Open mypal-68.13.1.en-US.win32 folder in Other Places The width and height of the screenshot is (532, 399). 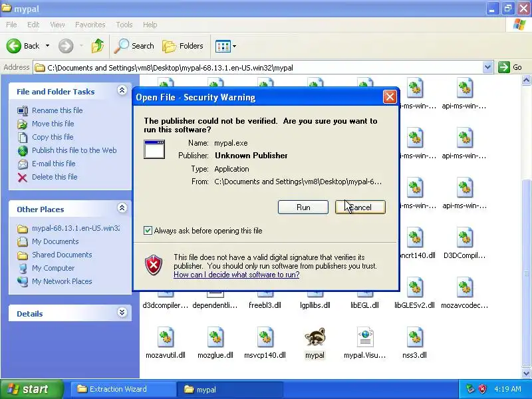(x=76, y=228)
